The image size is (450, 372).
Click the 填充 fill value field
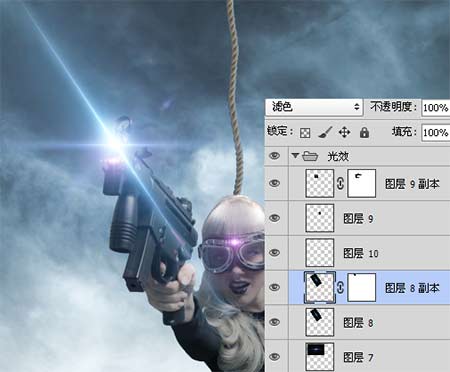(x=436, y=133)
